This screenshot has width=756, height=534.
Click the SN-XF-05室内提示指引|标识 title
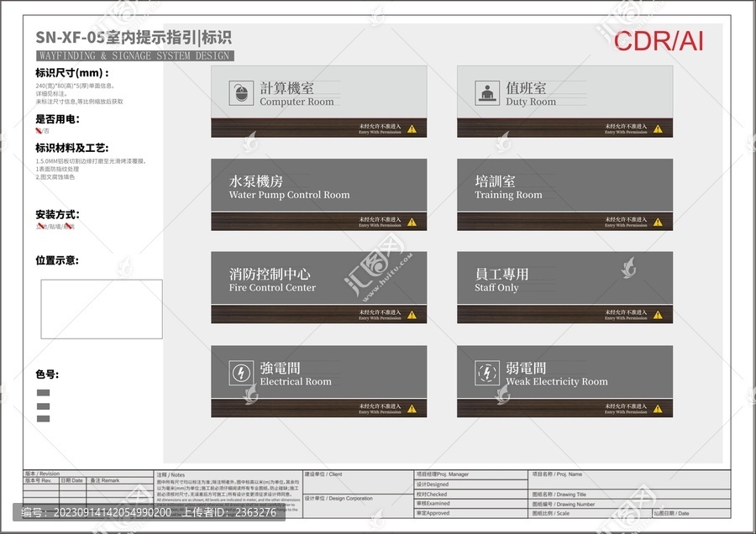coord(134,38)
